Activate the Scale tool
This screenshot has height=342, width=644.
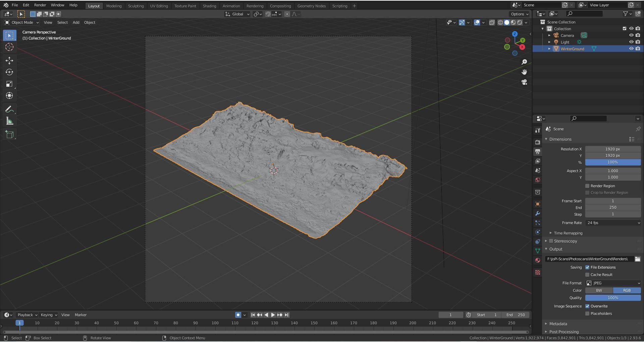tap(9, 84)
